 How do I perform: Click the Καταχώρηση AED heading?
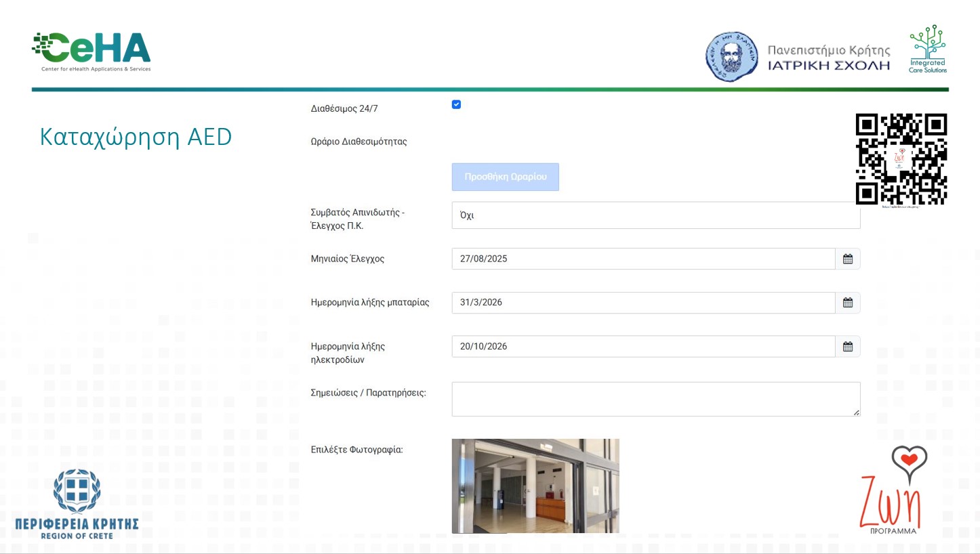tap(136, 137)
